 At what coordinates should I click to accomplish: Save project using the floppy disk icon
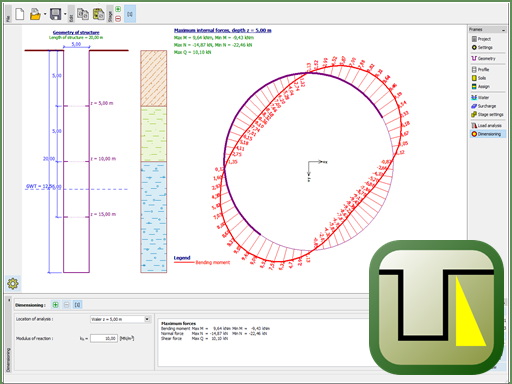click(55, 14)
